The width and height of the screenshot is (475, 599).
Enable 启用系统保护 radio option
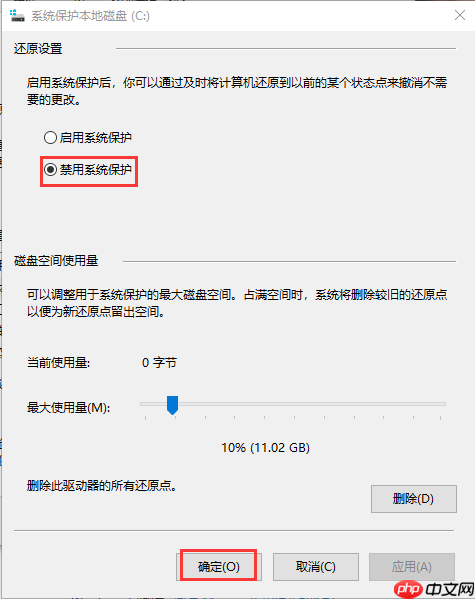(50, 138)
